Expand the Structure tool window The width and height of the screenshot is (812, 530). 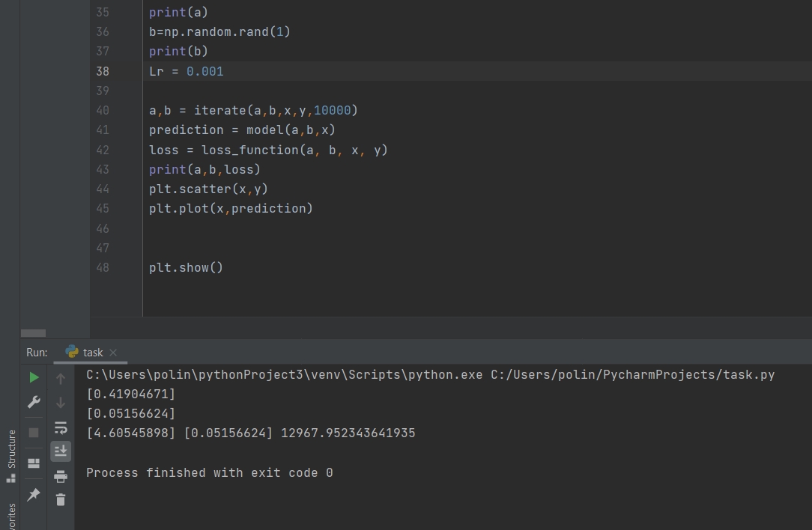point(10,446)
